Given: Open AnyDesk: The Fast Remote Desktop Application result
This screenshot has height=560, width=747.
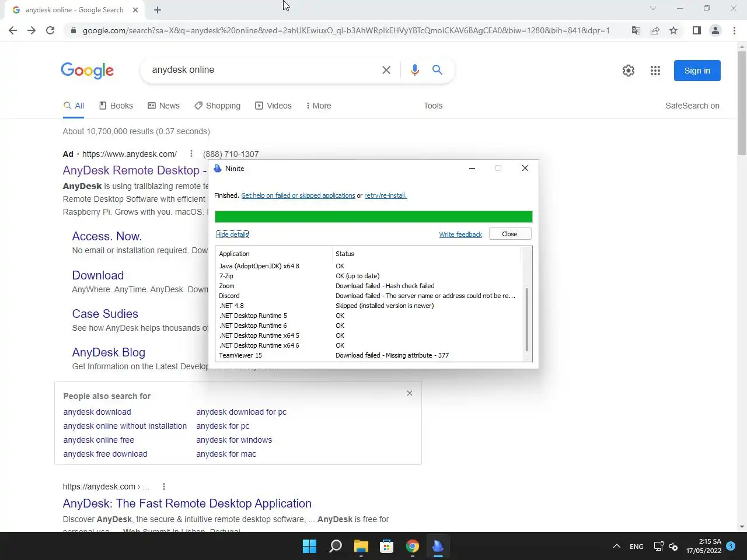Looking at the screenshot, I should click(x=187, y=503).
